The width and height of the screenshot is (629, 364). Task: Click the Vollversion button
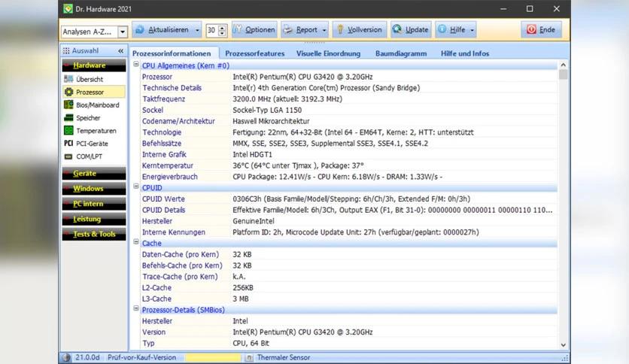tap(360, 29)
